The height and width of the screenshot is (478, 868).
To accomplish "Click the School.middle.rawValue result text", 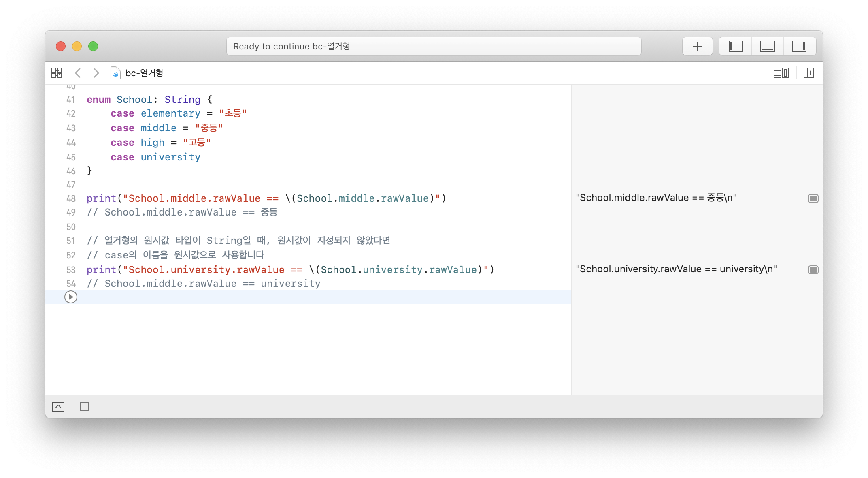I will tap(656, 198).
